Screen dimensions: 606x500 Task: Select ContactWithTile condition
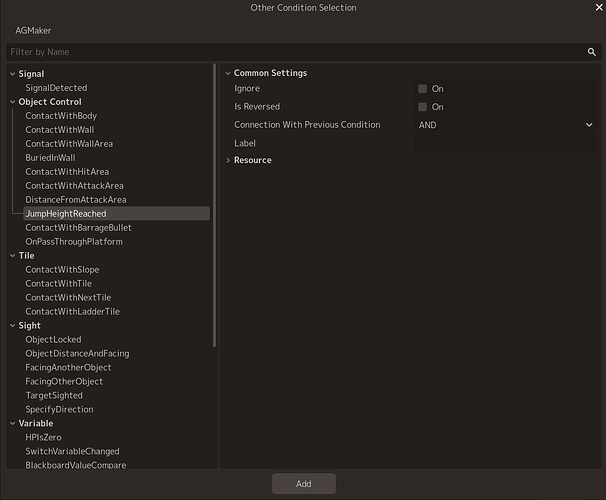[59, 283]
